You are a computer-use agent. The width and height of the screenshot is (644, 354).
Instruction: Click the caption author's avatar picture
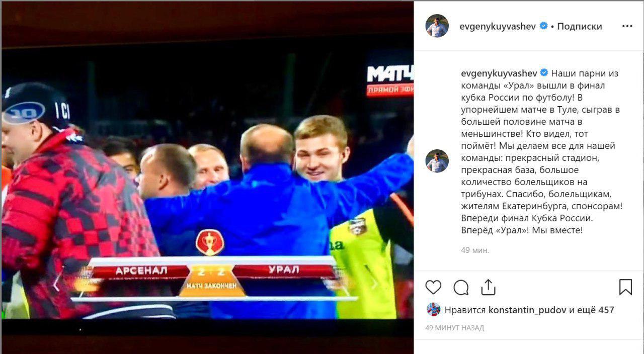tap(437, 161)
